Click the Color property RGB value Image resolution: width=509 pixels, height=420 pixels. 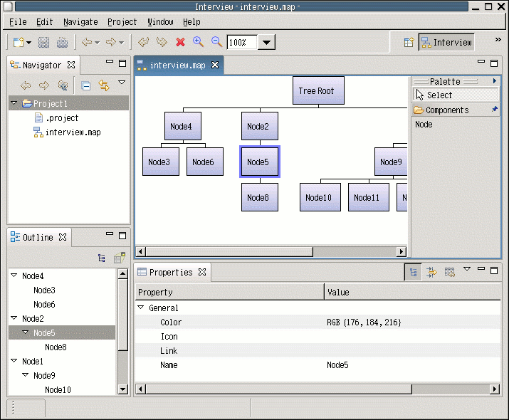click(x=363, y=322)
